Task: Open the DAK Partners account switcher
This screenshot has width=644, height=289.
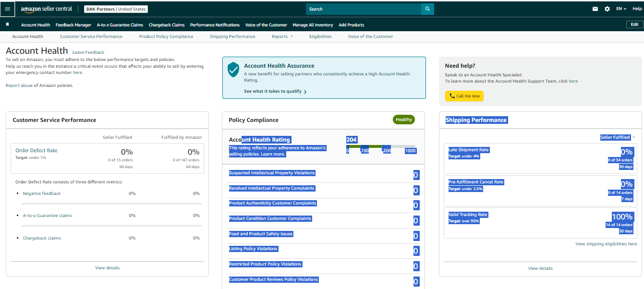Action: pos(116,9)
